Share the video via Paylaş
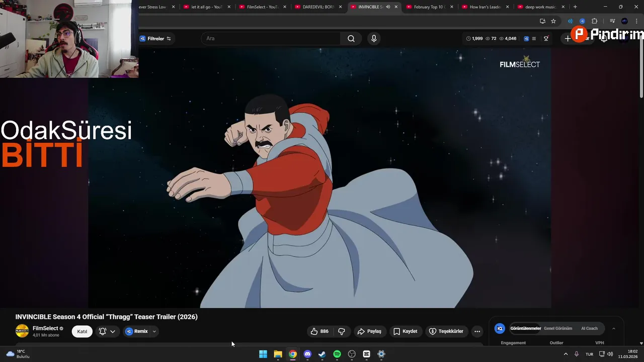 pos(369,331)
